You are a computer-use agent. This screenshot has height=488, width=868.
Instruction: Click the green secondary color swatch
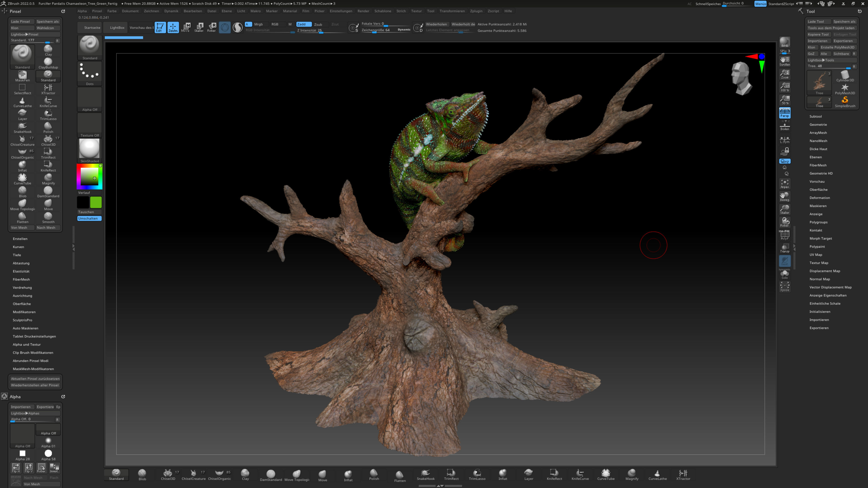[x=96, y=202]
